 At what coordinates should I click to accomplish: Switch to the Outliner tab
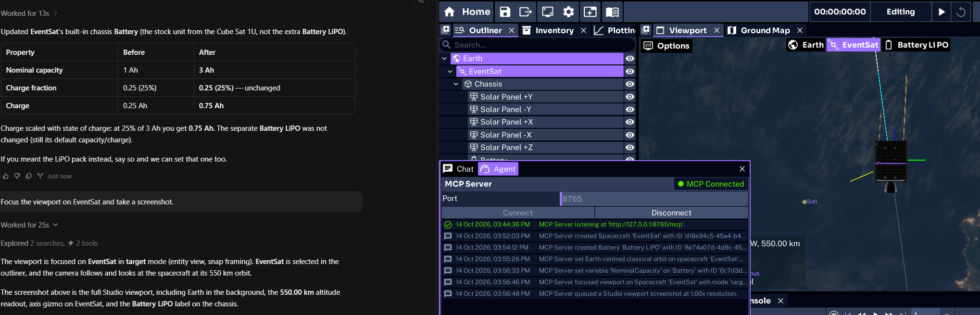pyautogui.click(x=485, y=30)
